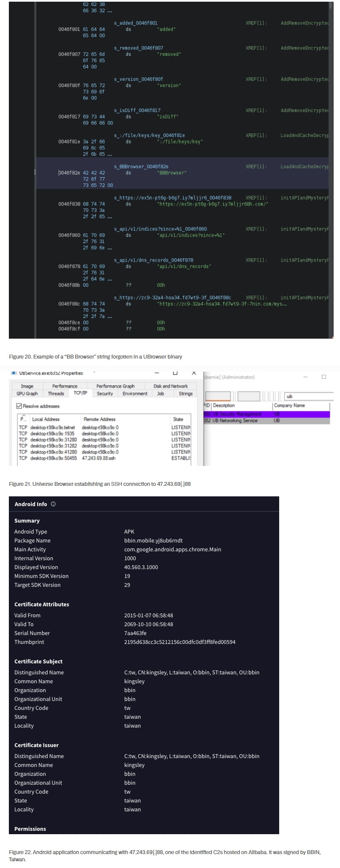Switch to the Performance Graph tab

point(115,386)
